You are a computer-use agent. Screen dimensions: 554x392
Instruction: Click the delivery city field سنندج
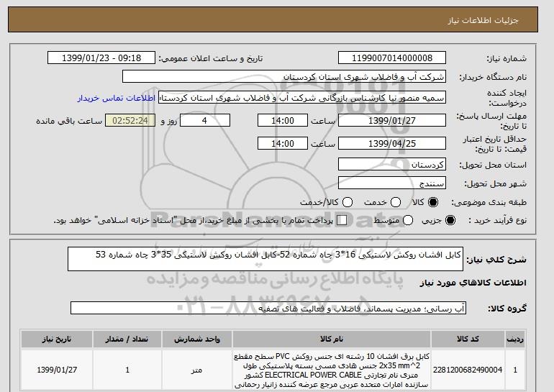point(392,183)
